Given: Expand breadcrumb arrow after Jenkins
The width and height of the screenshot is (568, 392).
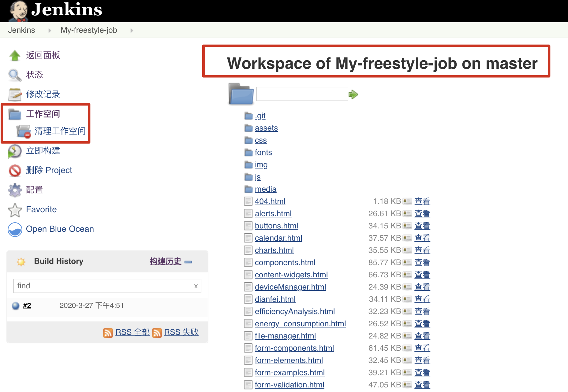Looking at the screenshot, I should tap(50, 30).
